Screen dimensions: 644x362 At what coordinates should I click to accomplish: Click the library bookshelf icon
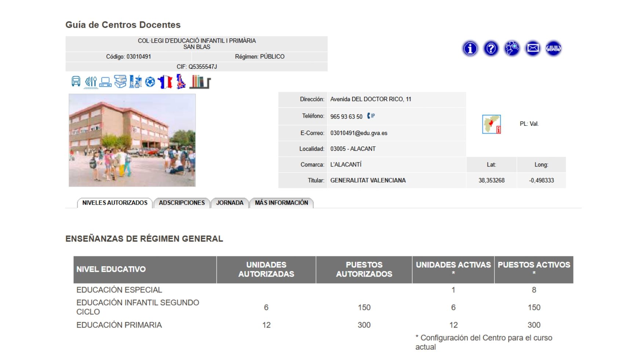tap(200, 81)
